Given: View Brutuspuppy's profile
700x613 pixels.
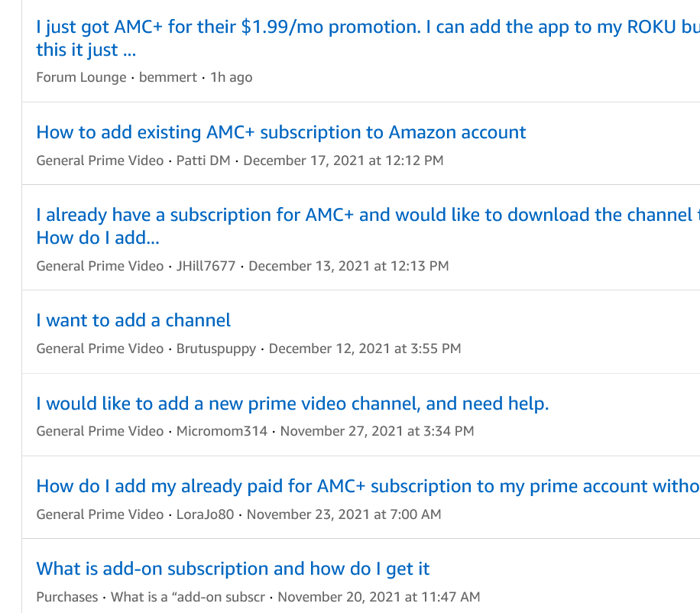Looking at the screenshot, I should 216,349.
